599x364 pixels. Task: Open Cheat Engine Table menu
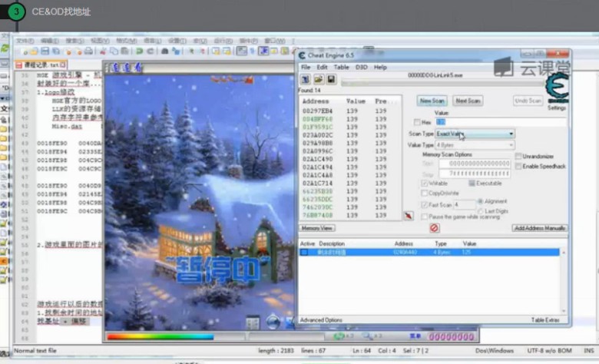click(x=341, y=68)
